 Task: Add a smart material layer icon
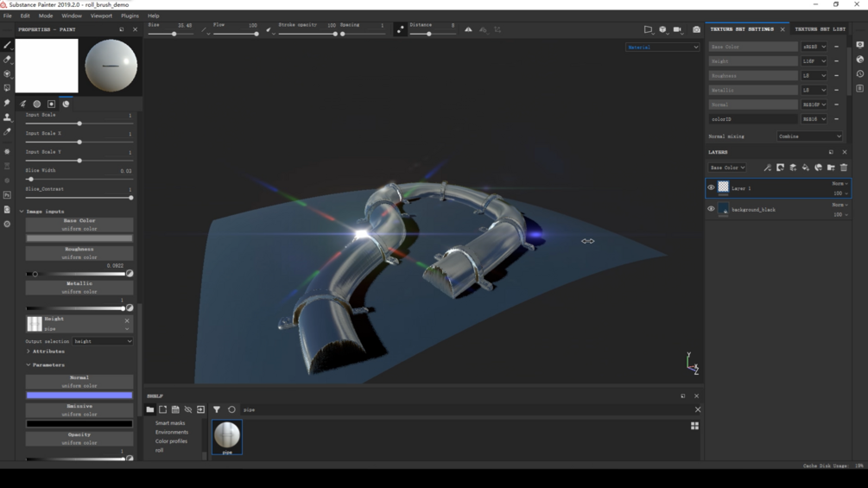tap(818, 168)
